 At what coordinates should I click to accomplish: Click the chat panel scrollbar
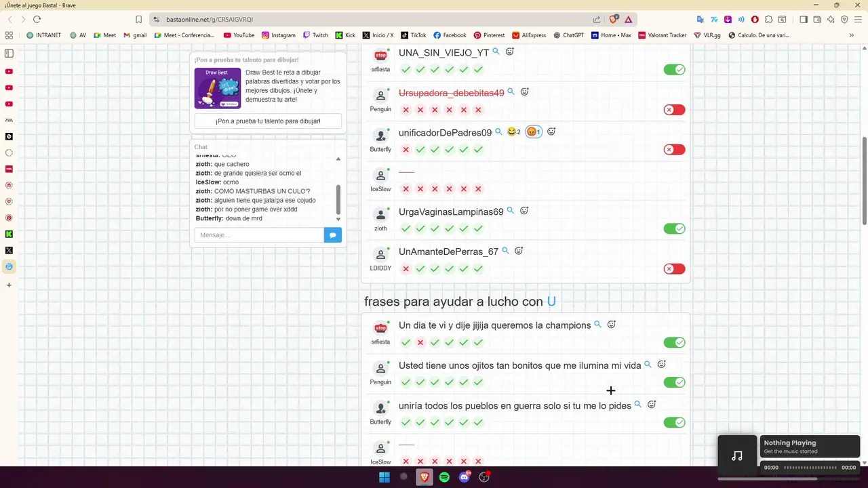click(x=338, y=199)
